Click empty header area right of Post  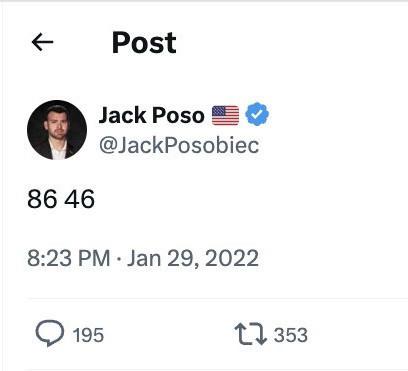coord(290,43)
